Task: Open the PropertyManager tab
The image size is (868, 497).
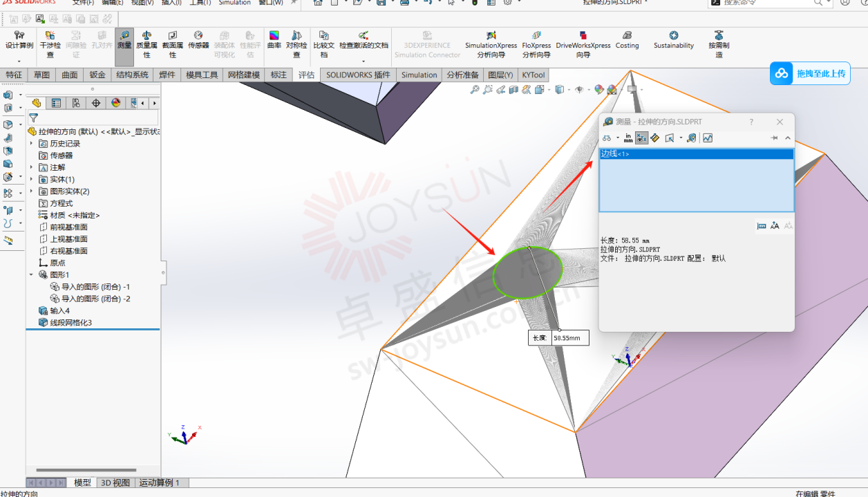Action: pyautogui.click(x=57, y=103)
